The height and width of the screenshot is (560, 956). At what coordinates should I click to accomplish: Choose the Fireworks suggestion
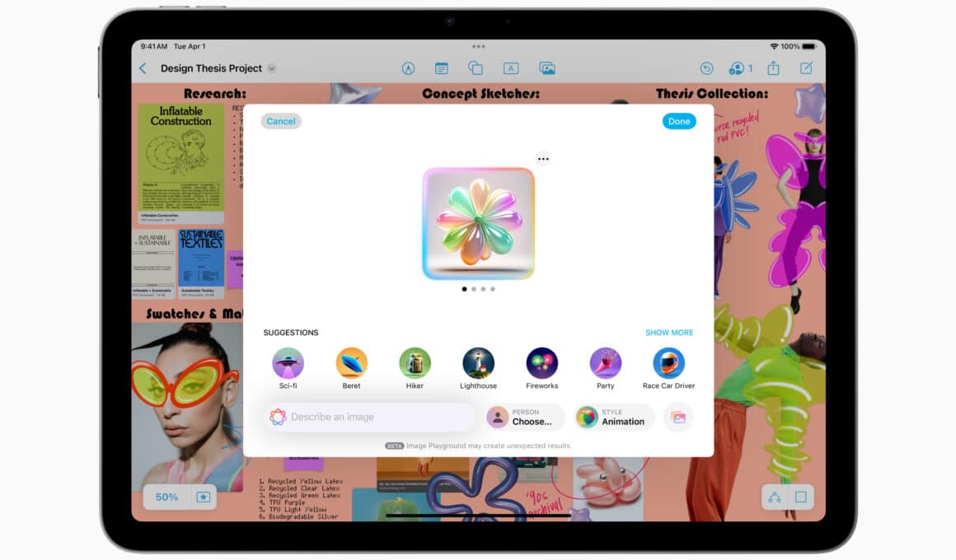click(542, 368)
